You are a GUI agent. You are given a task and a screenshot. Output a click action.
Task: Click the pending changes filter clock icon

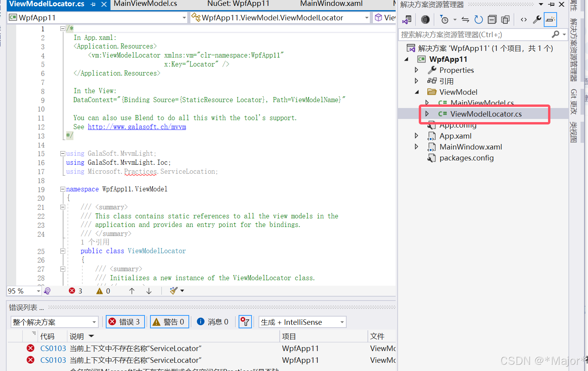tap(444, 20)
